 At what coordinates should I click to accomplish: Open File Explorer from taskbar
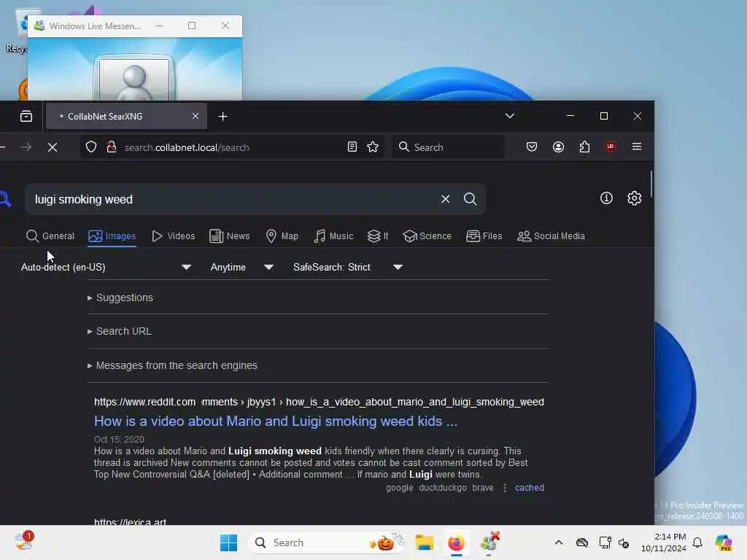(x=424, y=542)
